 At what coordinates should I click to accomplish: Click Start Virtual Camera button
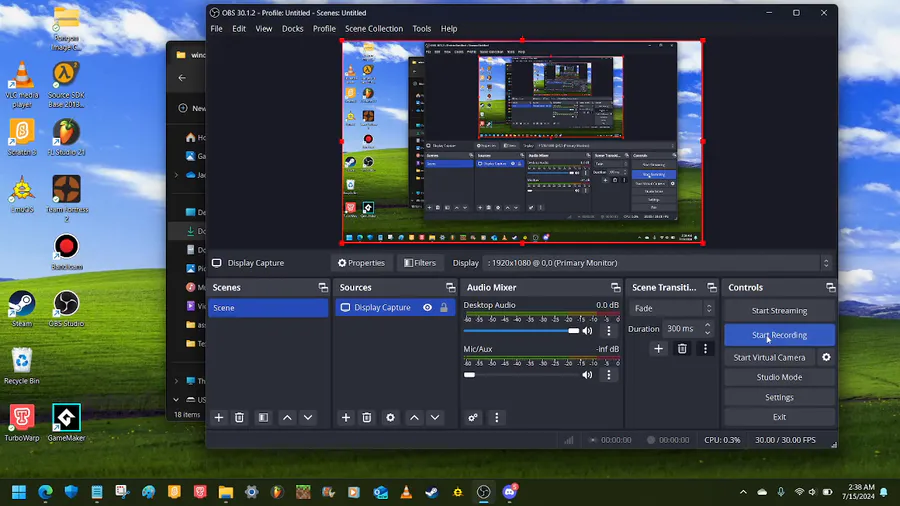coord(769,357)
